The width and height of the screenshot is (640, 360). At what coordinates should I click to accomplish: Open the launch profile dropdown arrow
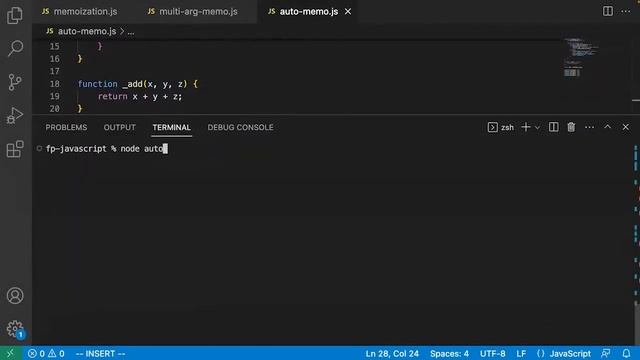[x=537, y=127]
